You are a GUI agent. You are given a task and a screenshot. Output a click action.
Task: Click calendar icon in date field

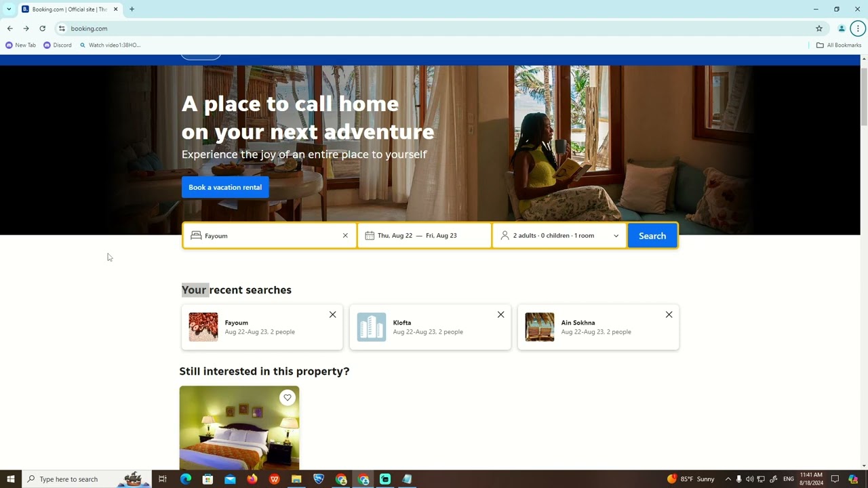click(370, 235)
